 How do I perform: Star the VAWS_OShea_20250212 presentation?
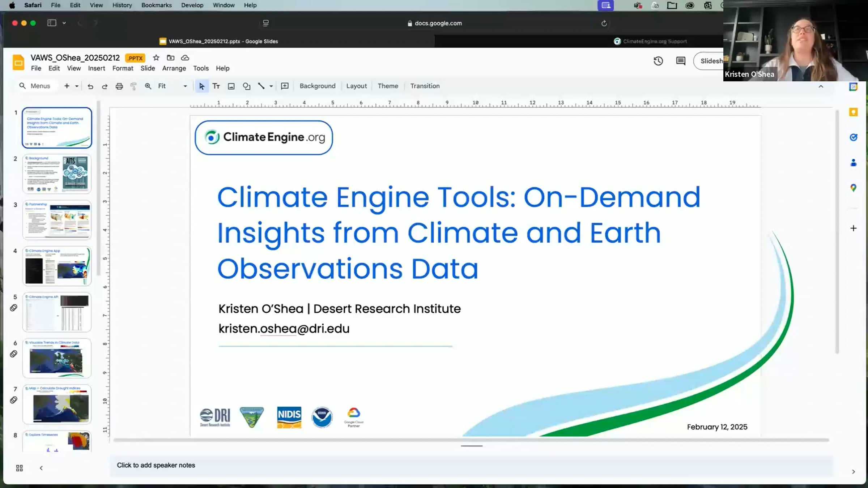click(x=156, y=57)
